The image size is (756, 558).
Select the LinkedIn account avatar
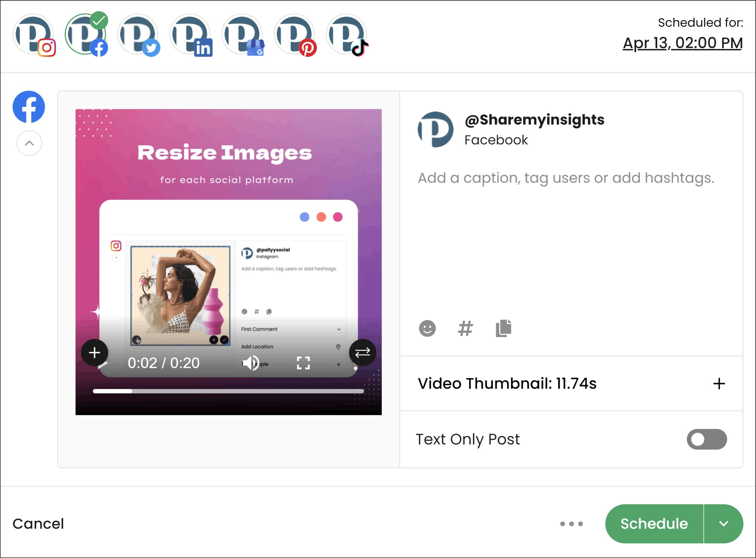[190, 35]
